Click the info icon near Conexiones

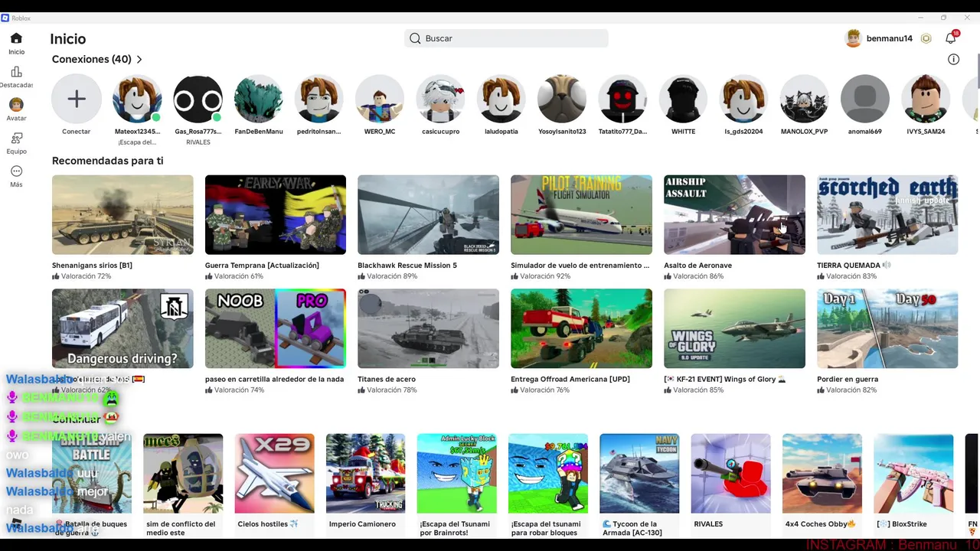click(953, 59)
